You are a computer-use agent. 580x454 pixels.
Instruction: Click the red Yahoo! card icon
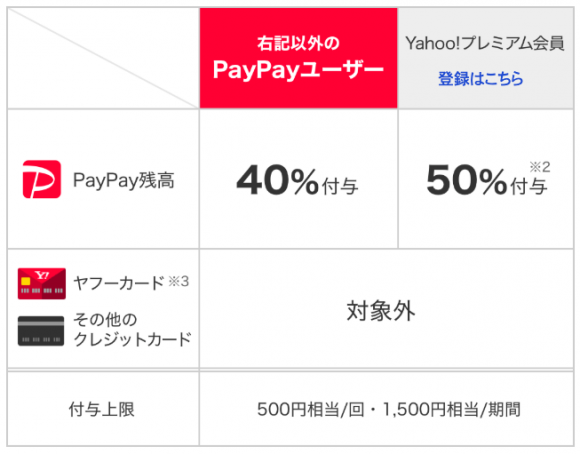(x=42, y=283)
